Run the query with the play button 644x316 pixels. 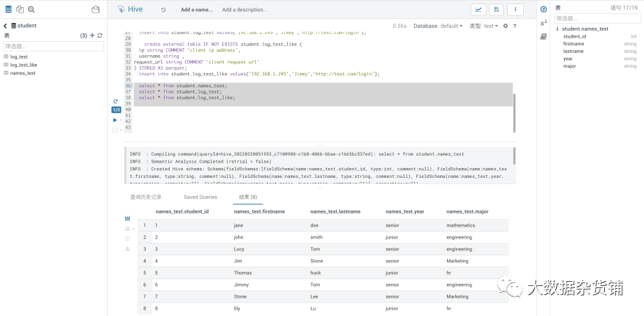click(x=115, y=120)
